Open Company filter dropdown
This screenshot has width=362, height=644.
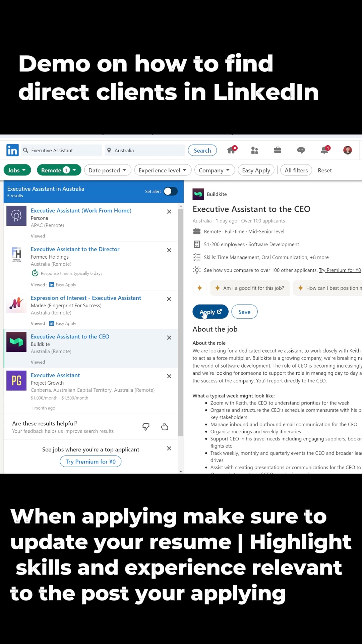tap(215, 170)
